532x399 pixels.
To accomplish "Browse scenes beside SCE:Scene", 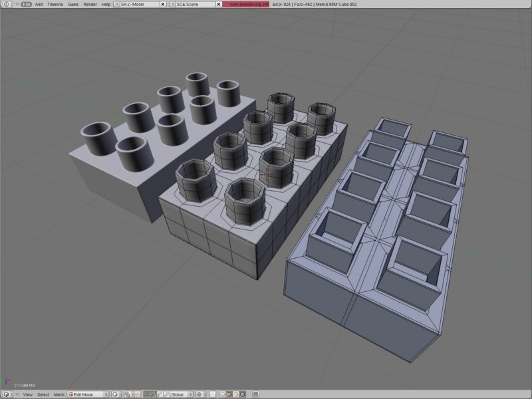I will [x=172, y=4].
